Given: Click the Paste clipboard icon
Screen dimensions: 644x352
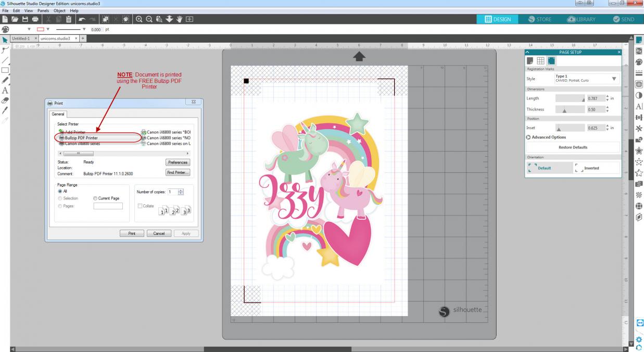Looking at the screenshot, I should coord(68,19).
